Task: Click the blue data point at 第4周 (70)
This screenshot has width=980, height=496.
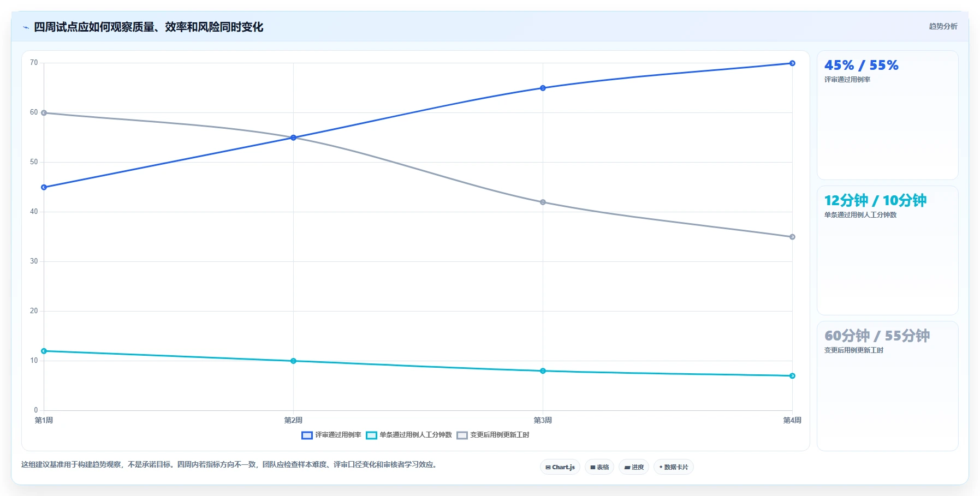Action: (792, 63)
